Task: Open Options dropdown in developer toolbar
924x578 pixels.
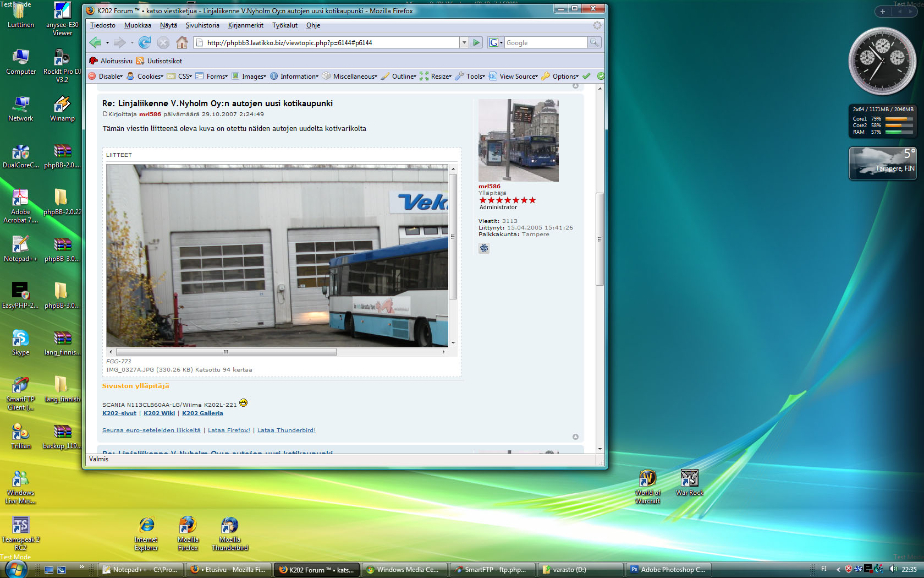Action: (x=560, y=77)
